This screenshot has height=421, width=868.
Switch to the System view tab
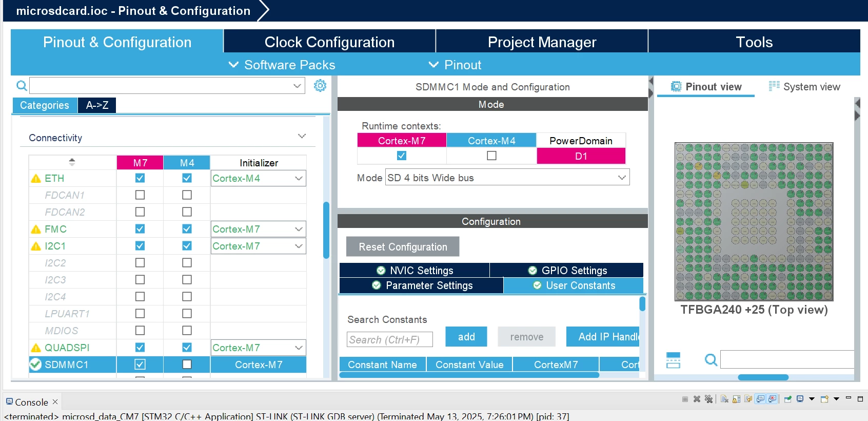click(804, 87)
